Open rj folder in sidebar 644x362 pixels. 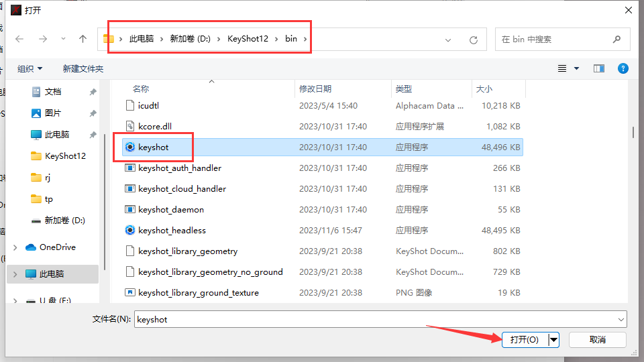[x=48, y=177]
